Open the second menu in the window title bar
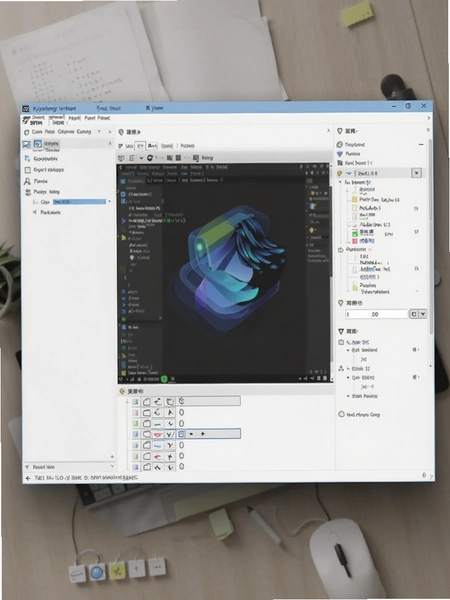 tap(109, 108)
